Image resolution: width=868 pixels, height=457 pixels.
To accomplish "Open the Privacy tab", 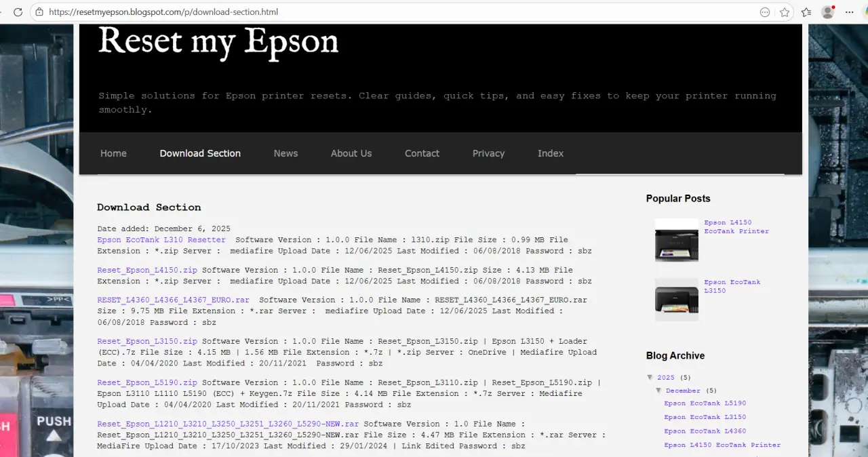I will pyautogui.click(x=488, y=153).
